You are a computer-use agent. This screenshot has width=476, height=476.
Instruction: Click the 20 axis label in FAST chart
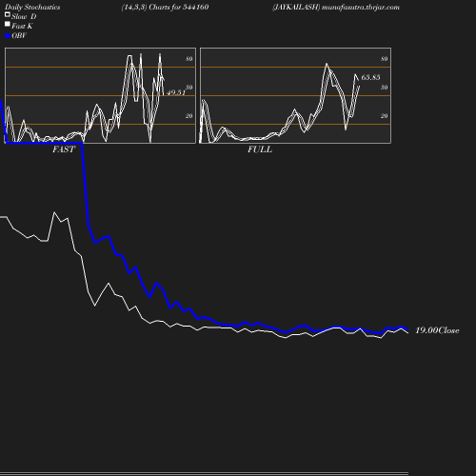click(x=189, y=116)
